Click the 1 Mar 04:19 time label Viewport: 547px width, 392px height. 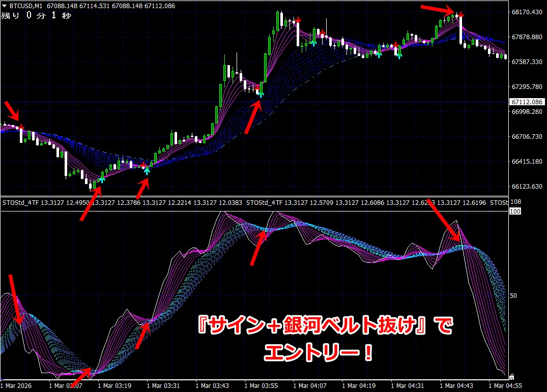tap(359, 386)
